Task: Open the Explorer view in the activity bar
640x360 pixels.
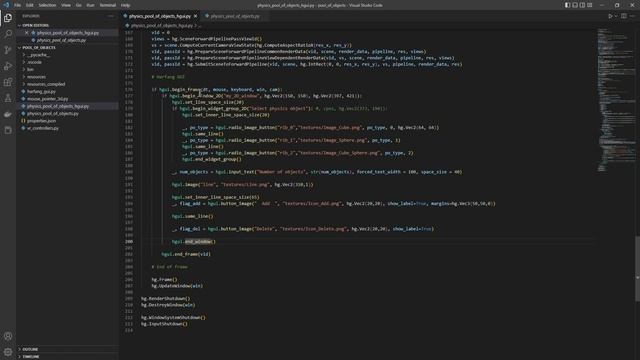Action: tap(8, 18)
